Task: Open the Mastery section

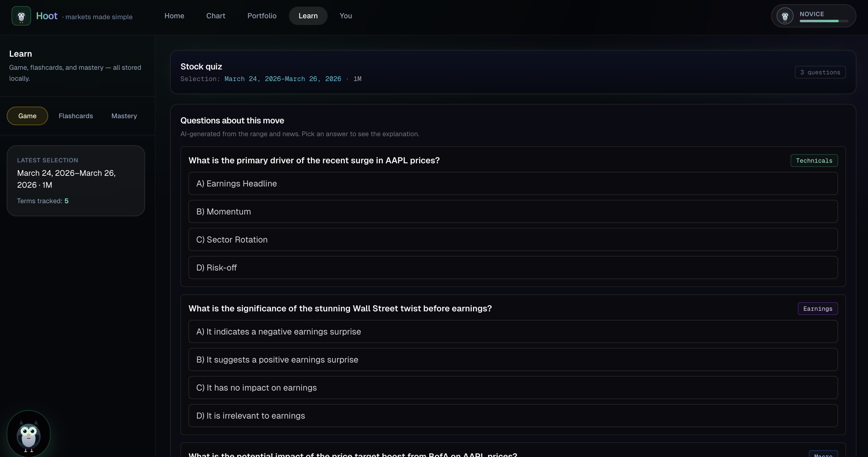Action: point(124,116)
